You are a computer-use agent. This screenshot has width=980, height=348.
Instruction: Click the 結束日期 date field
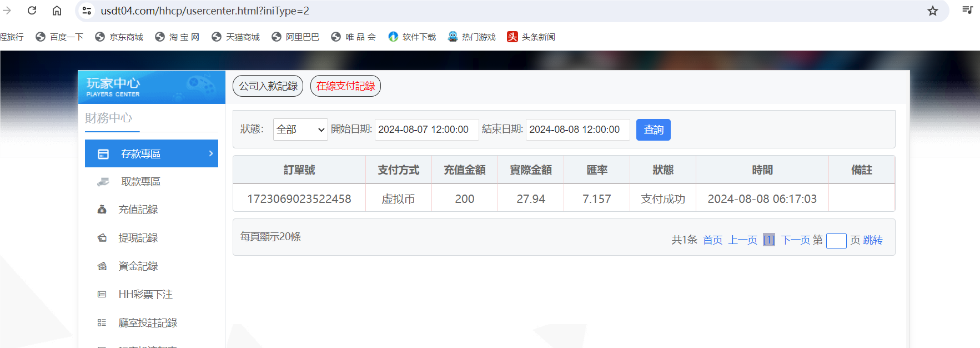click(x=577, y=130)
